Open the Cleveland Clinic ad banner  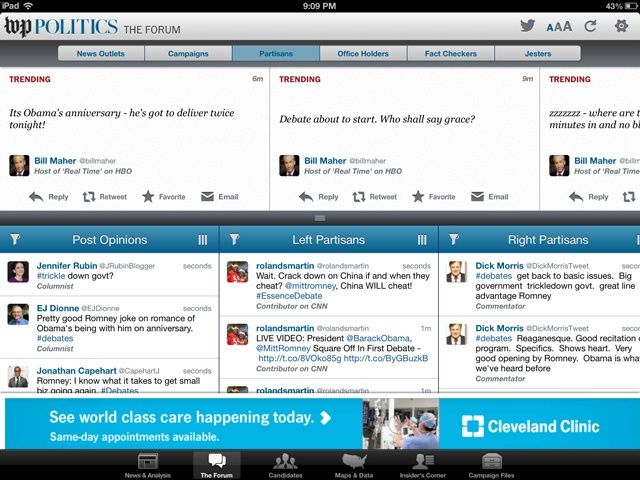[x=322, y=424]
